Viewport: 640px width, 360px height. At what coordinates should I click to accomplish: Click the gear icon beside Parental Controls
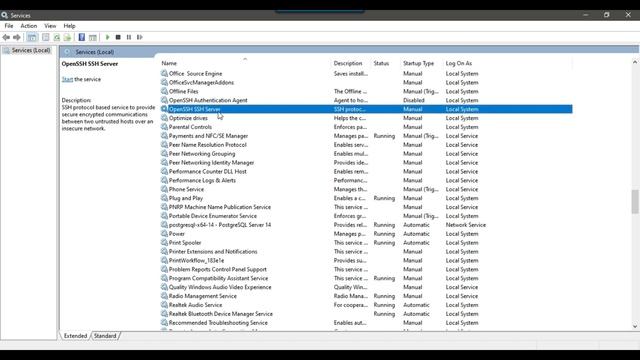[164, 127]
